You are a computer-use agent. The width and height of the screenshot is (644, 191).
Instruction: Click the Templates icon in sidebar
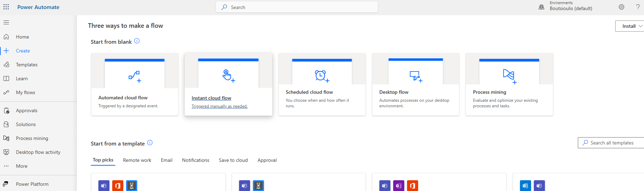[6, 65]
